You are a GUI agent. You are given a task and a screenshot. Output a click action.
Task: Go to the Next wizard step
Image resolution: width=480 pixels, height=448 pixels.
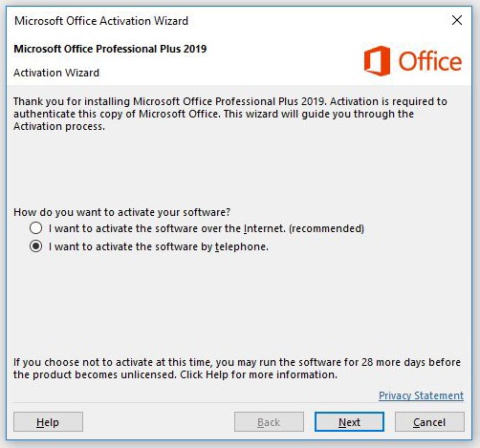coord(349,422)
